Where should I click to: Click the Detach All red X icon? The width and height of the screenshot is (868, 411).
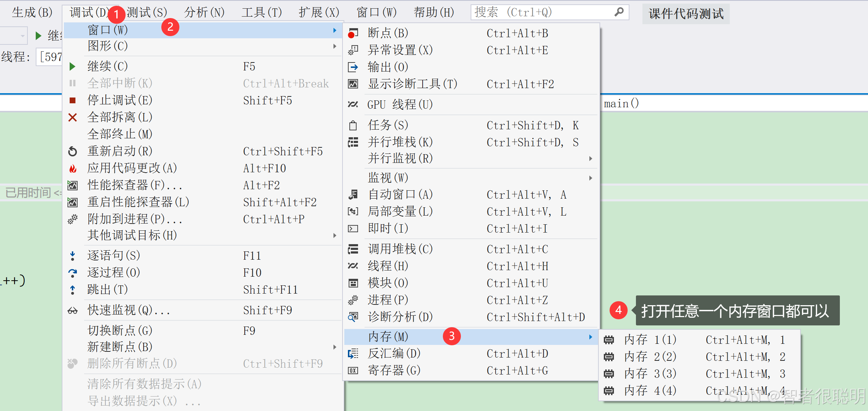73,117
